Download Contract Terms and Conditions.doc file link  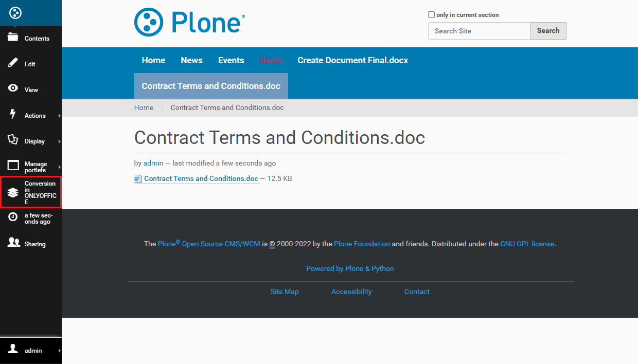coord(201,179)
